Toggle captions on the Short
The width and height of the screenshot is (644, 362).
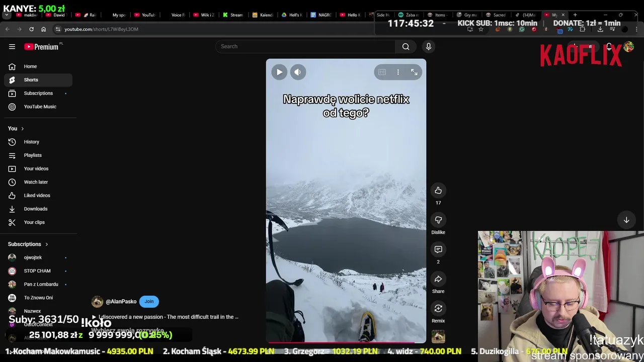coord(382,72)
